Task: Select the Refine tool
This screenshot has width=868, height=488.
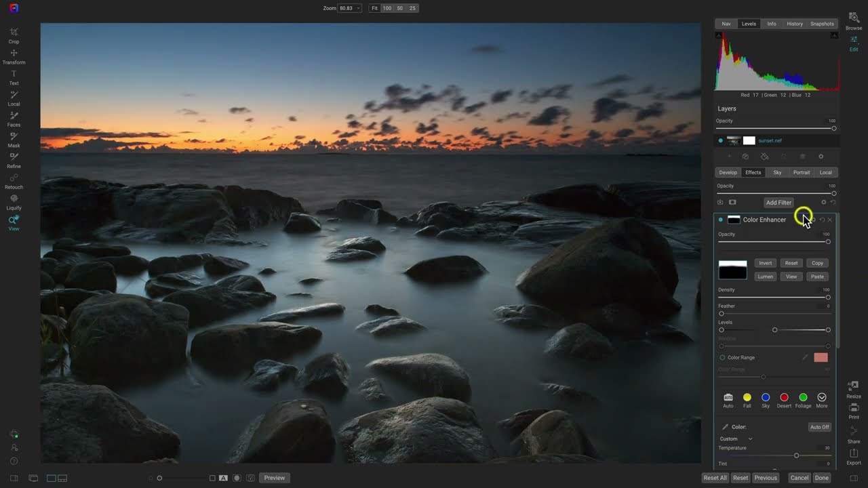Action: (14, 161)
